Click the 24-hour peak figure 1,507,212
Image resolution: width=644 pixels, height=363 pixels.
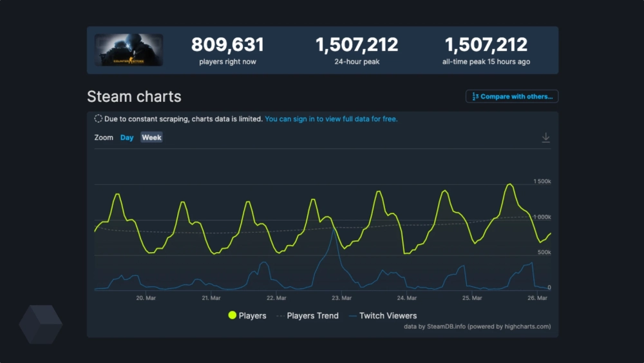(356, 45)
